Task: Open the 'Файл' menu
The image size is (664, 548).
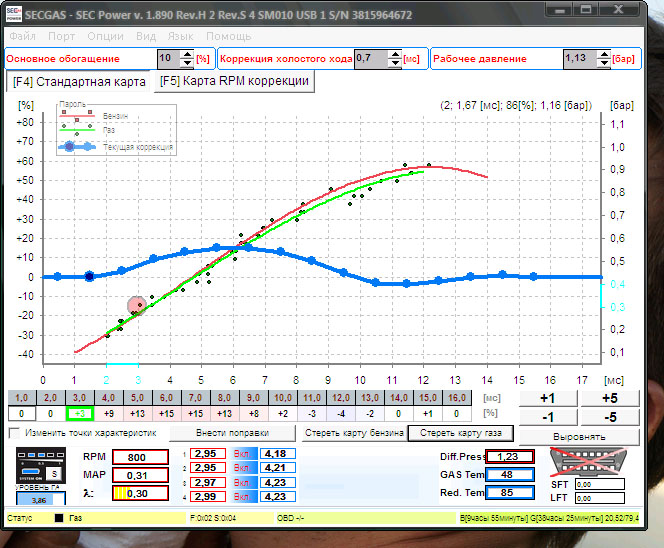Action: coord(22,36)
